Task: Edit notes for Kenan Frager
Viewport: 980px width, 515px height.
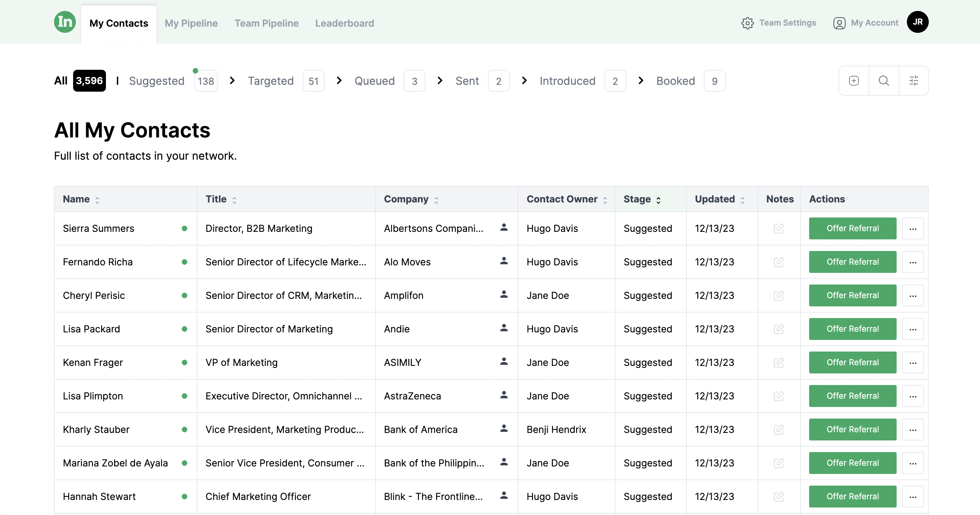Action: click(778, 362)
